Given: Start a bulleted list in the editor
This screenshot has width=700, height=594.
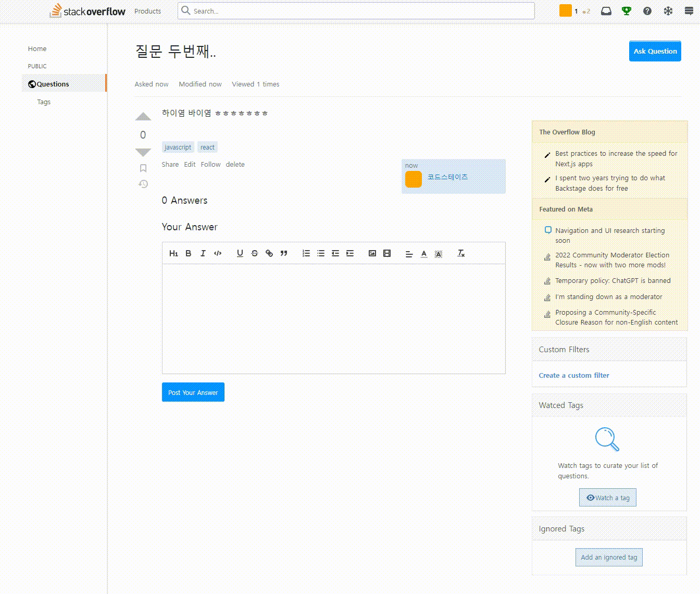Looking at the screenshot, I should pyautogui.click(x=321, y=253).
